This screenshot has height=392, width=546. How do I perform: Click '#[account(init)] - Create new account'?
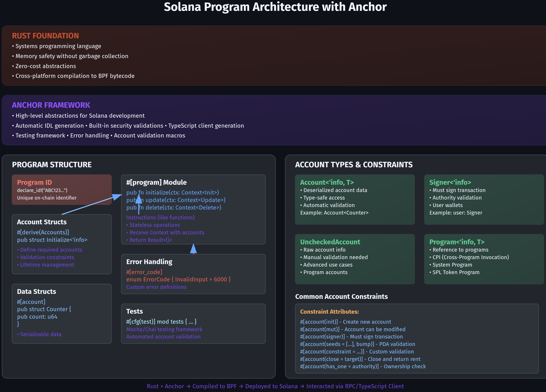pyautogui.click(x=345, y=322)
